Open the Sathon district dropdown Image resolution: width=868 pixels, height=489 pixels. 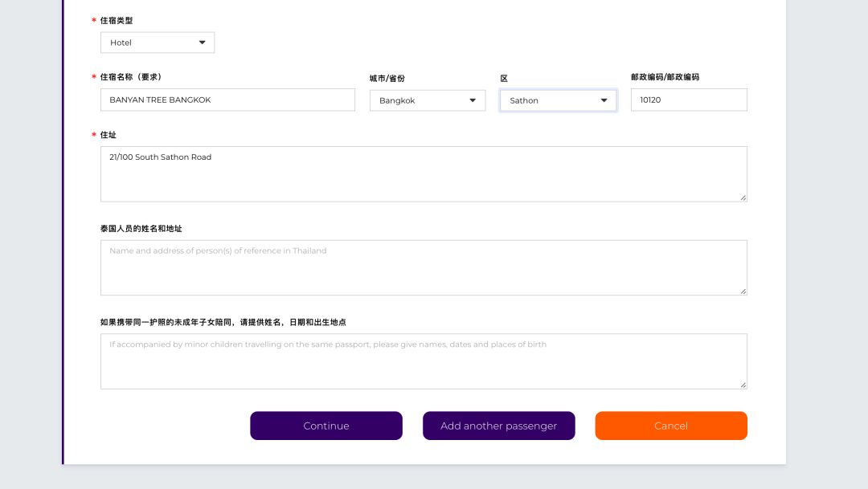(558, 100)
